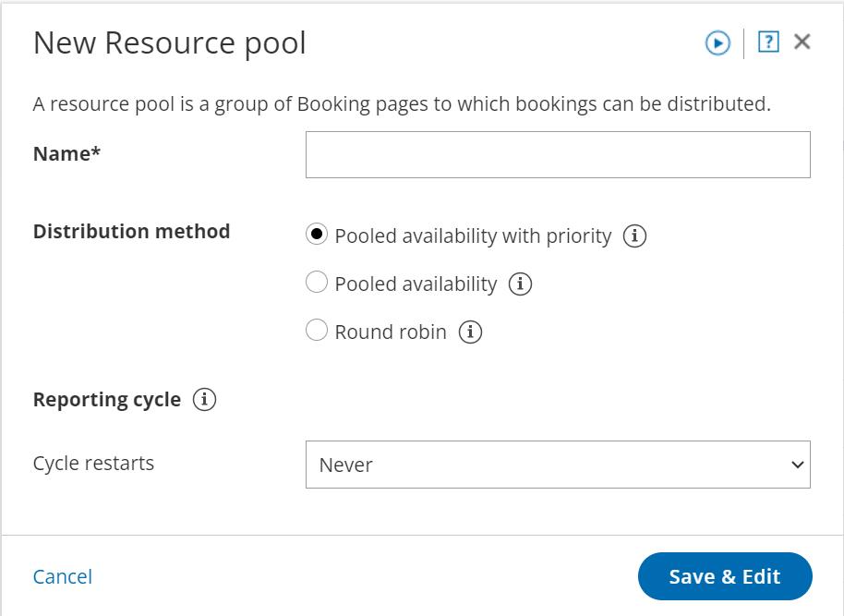844x616 pixels.
Task: Click the chevron on the Never dropdown
Action: click(798, 465)
